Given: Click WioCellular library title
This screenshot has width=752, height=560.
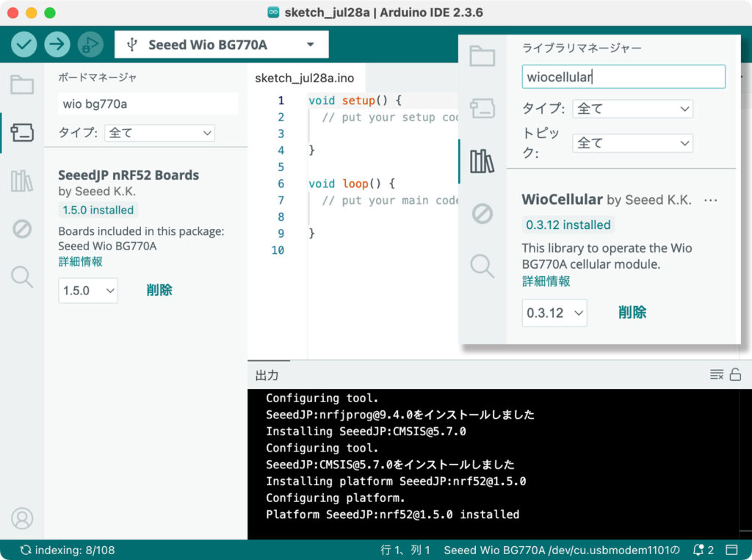Looking at the screenshot, I should click(562, 200).
